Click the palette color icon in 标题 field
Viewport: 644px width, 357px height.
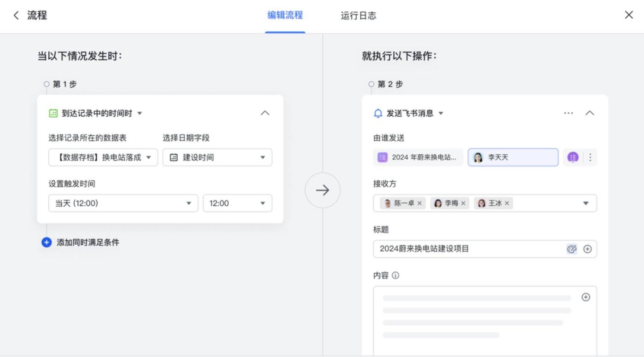572,249
